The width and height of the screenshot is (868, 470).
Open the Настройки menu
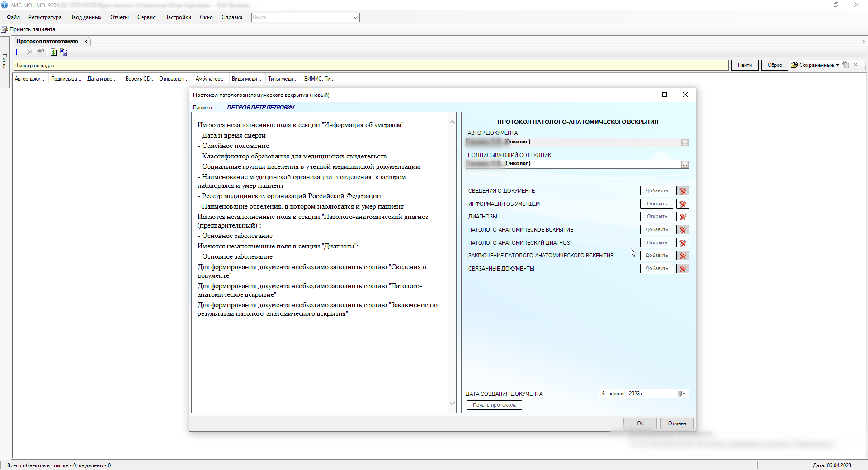[x=178, y=17]
